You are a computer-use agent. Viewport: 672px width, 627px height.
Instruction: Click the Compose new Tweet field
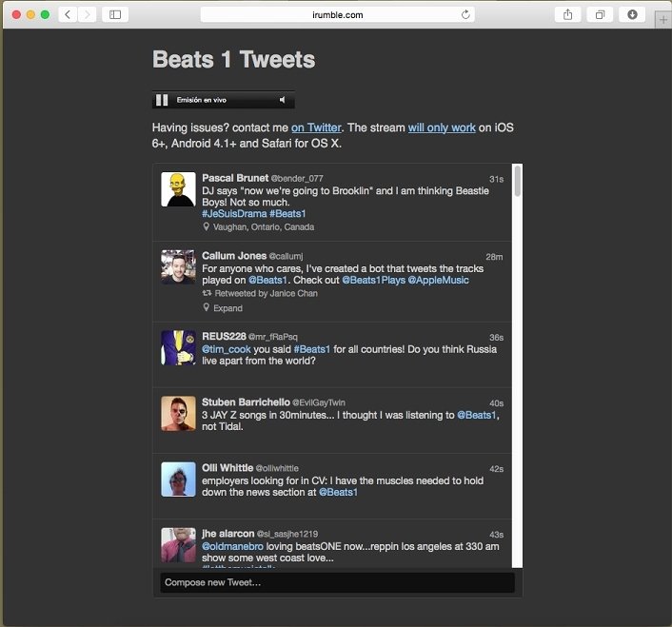337,582
